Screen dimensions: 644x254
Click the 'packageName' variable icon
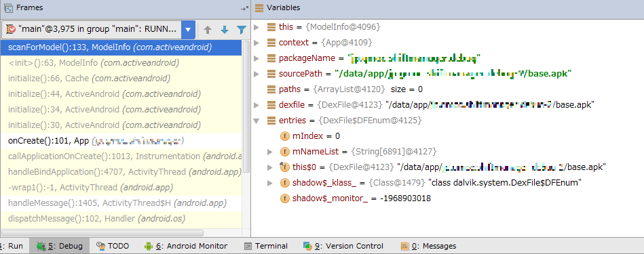[x=271, y=58]
